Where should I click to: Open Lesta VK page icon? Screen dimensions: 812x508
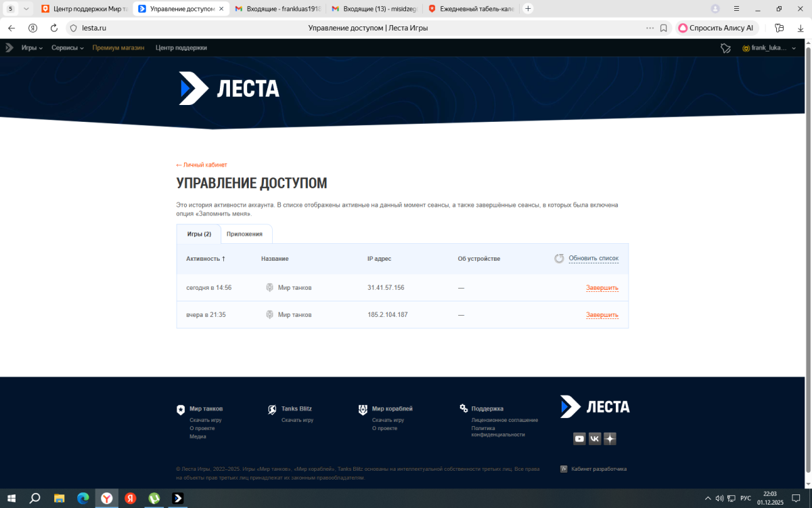[595, 439]
